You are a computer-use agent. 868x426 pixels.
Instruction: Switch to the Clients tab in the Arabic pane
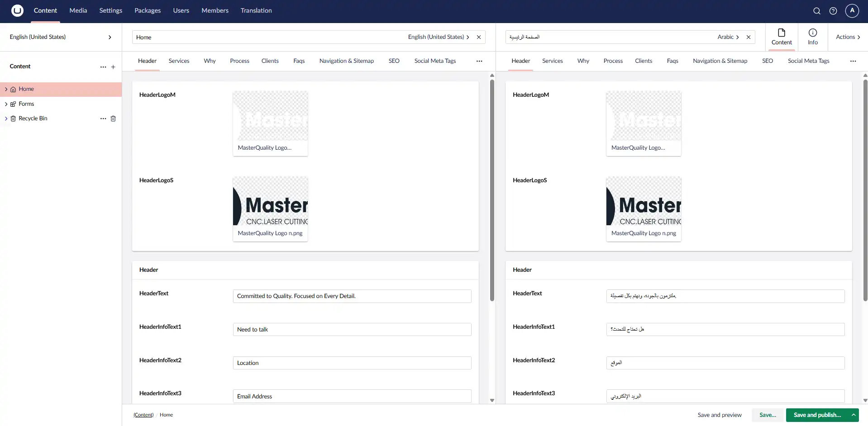pos(644,61)
